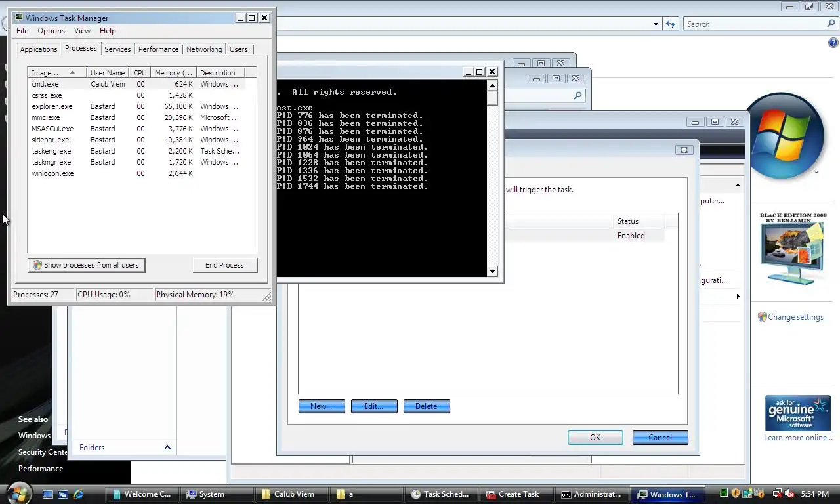Open the address bar history dropdown arrow
Image resolution: width=840 pixels, height=504 pixels.
pos(656,24)
